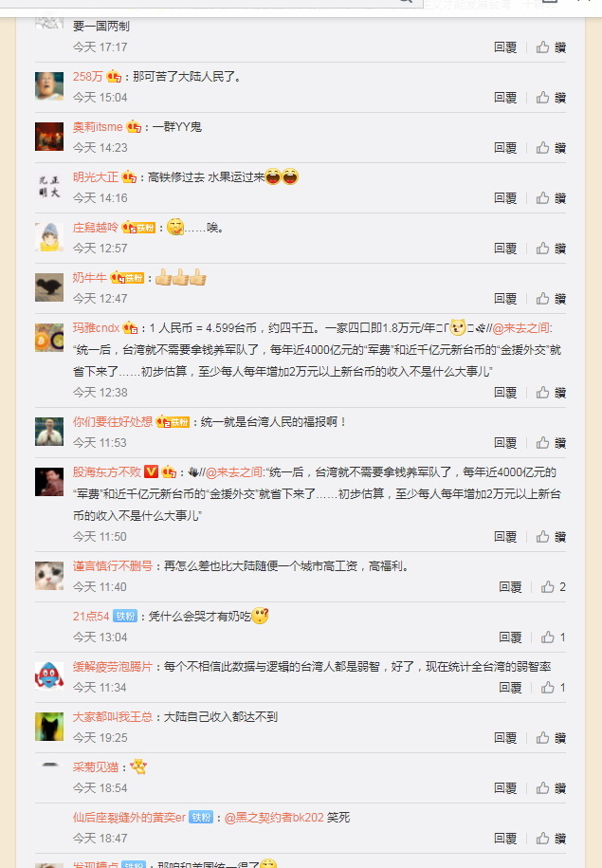The height and width of the screenshot is (868, 602).
Task: Like the comment by 258万
Action: coord(551,98)
